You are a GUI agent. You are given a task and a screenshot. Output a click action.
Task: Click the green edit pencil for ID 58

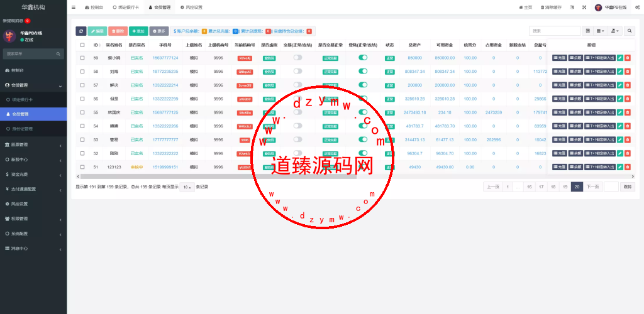tap(620, 72)
